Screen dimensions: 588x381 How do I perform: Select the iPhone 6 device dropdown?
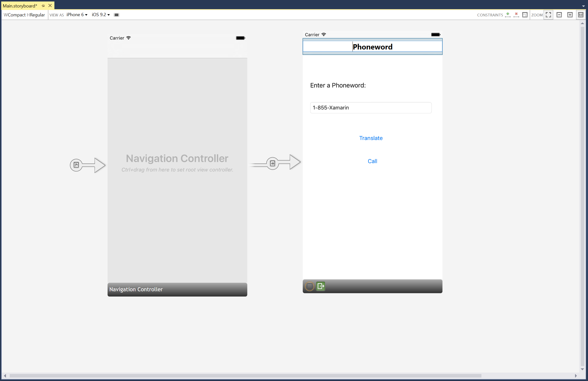(x=76, y=15)
